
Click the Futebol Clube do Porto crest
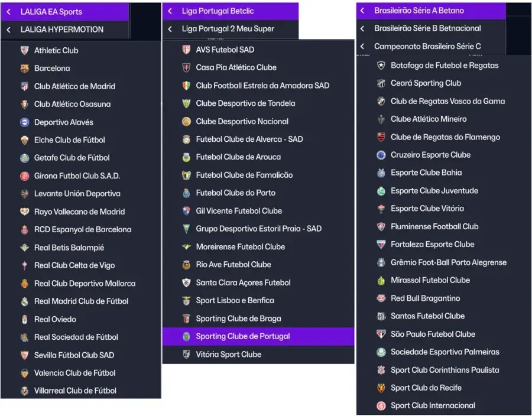pyautogui.click(x=186, y=193)
